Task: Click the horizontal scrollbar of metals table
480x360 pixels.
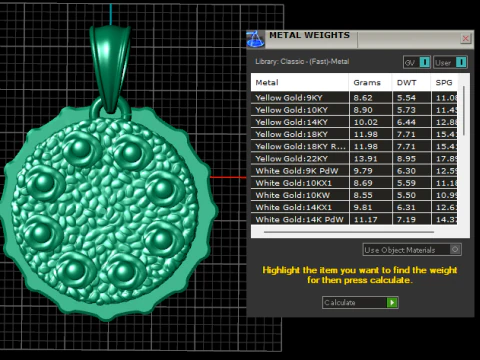Action: (x=349, y=232)
